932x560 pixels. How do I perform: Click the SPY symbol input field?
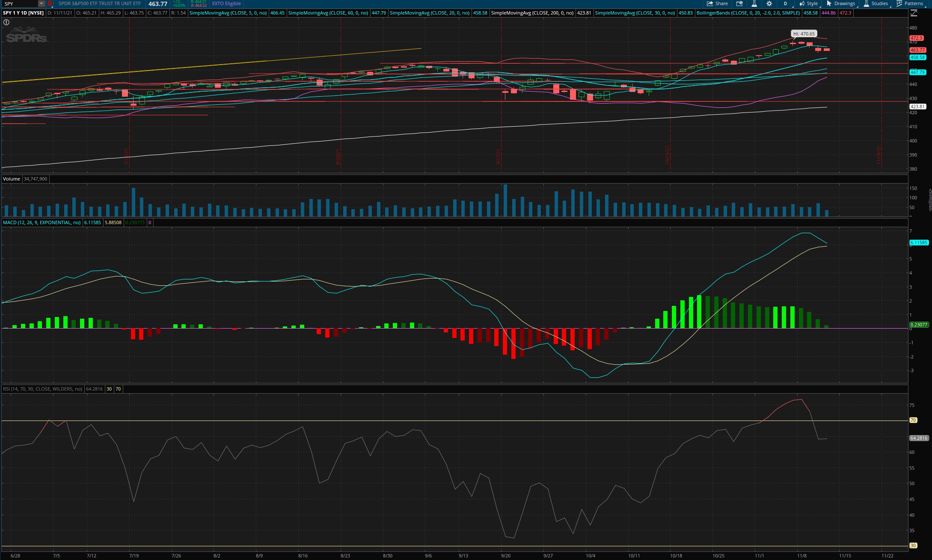(x=21, y=3)
